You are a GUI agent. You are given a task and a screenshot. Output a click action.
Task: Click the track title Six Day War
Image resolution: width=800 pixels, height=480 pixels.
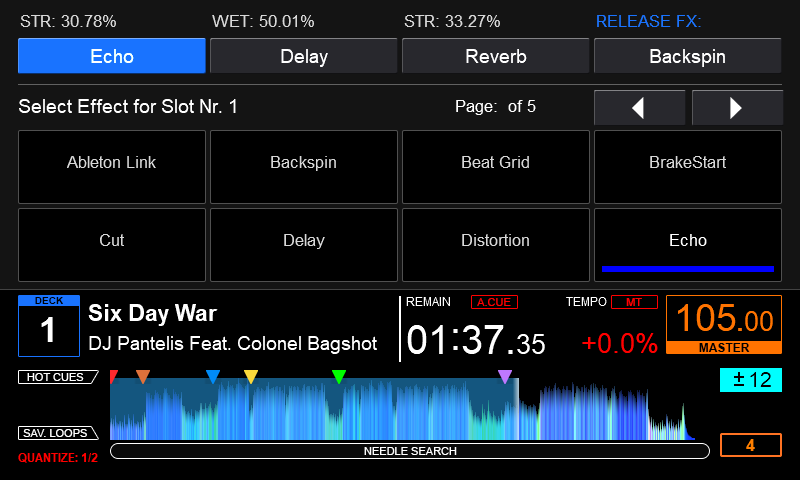[x=153, y=313]
